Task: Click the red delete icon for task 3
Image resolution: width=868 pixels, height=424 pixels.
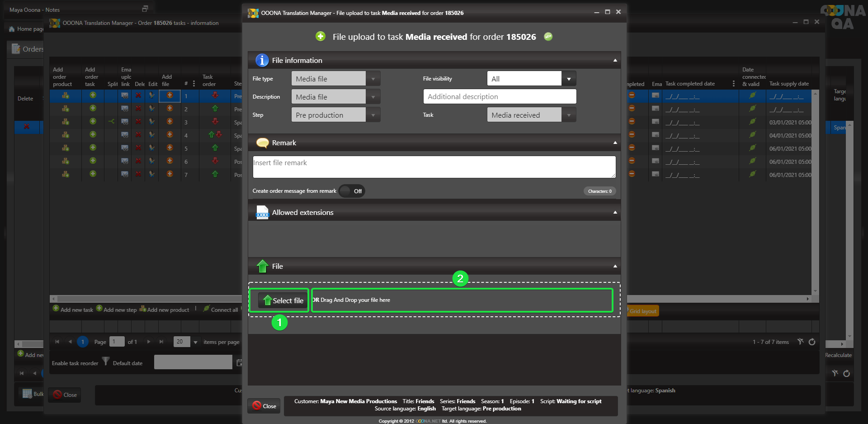Action: coord(138,122)
